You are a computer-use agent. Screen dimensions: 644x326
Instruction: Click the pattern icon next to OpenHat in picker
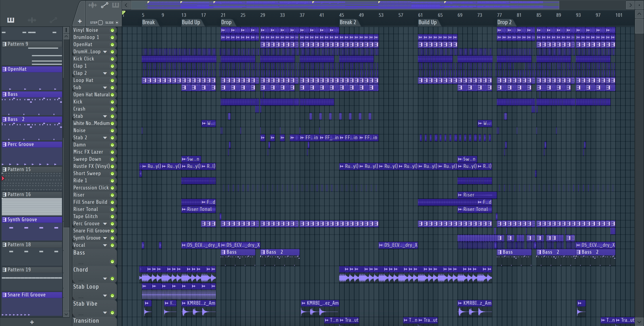click(4, 69)
